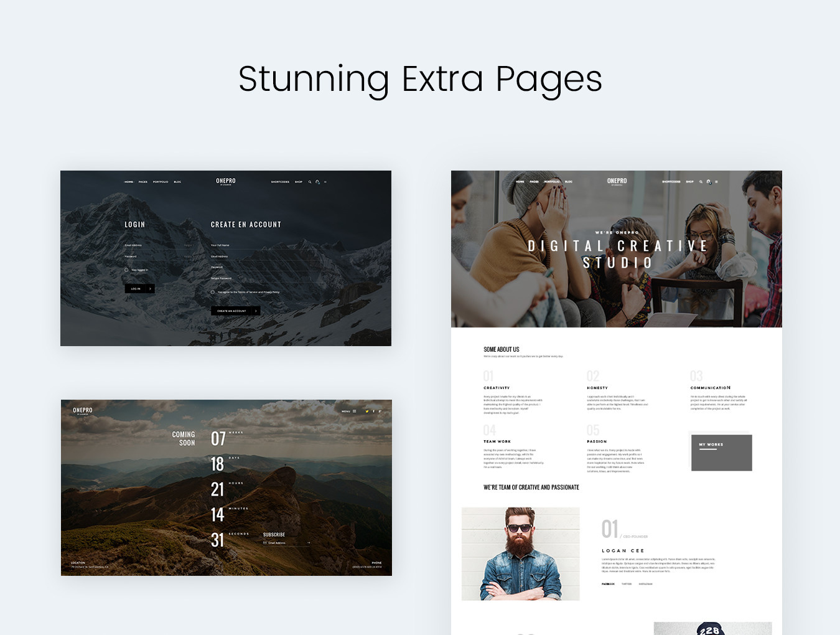Viewport: 840px width, 635px height.
Task: Select Shortcodes in the login page navigation
Action: click(x=280, y=182)
